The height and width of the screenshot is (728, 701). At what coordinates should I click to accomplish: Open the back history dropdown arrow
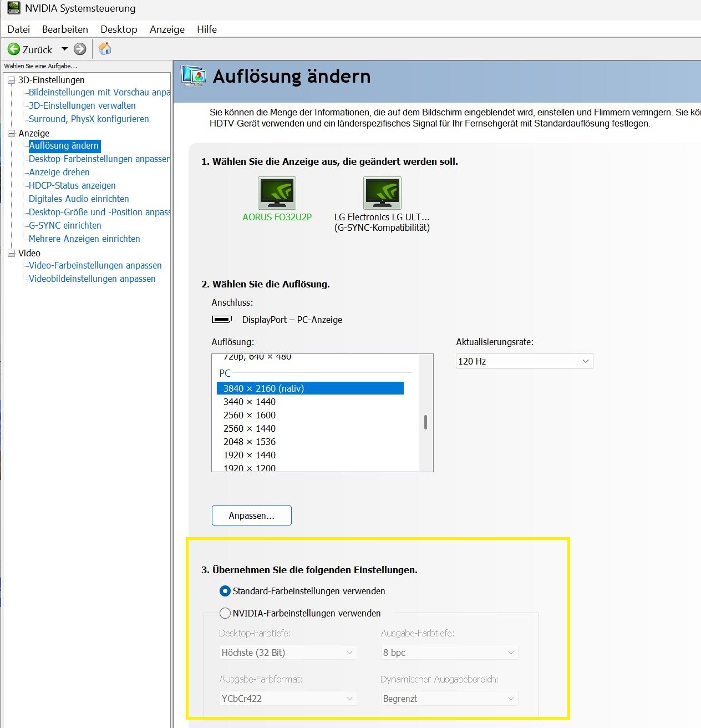click(64, 49)
